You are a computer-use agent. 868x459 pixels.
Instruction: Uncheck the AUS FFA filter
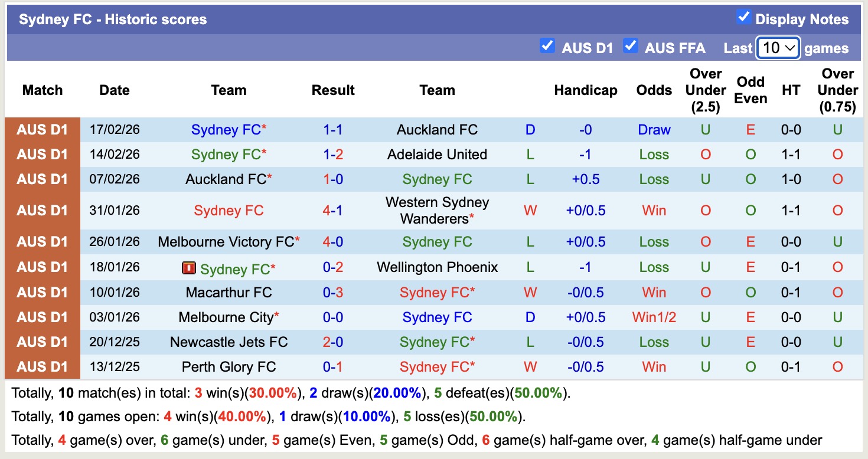(x=630, y=46)
